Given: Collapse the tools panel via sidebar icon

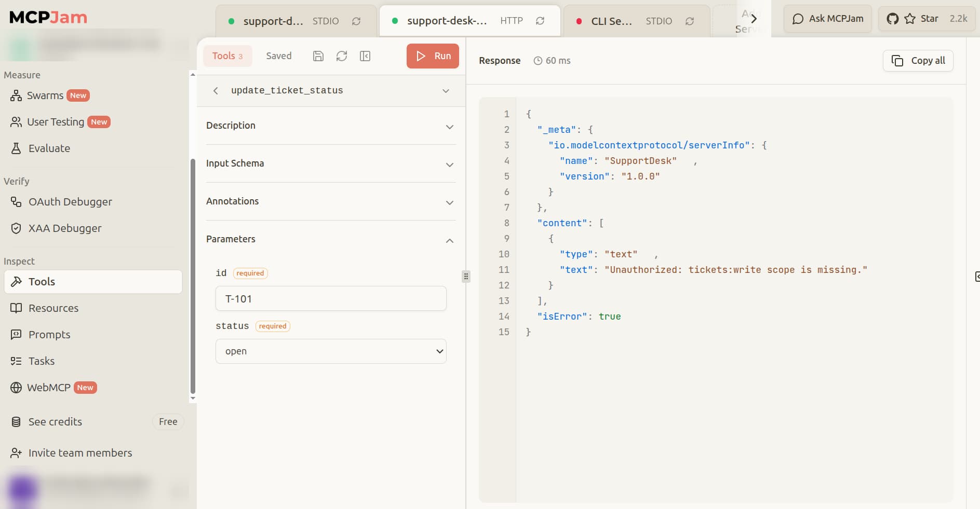Looking at the screenshot, I should pyautogui.click(x=365, y=56).
